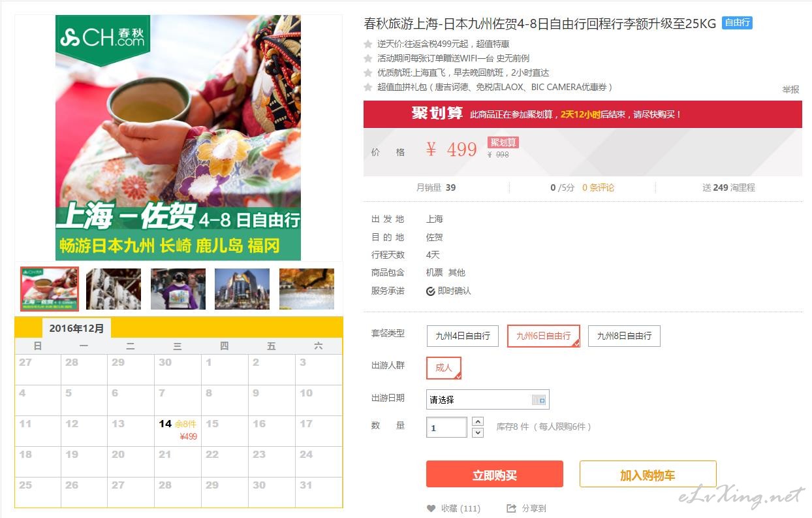Increase quantity with the up arrow

pyautogui.click(x=477, y=422)
